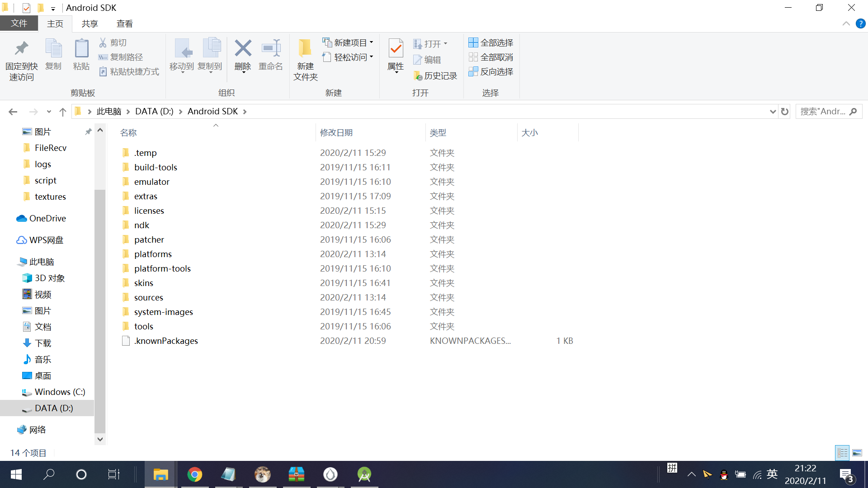Click the Delete (删除) red X icon
The image size is (868, 488).
point(243,49)
